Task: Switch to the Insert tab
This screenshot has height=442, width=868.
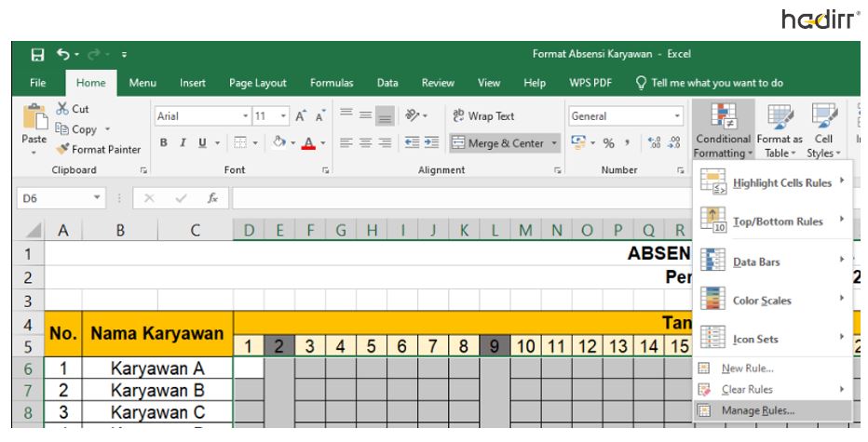Action: (193, 83)
